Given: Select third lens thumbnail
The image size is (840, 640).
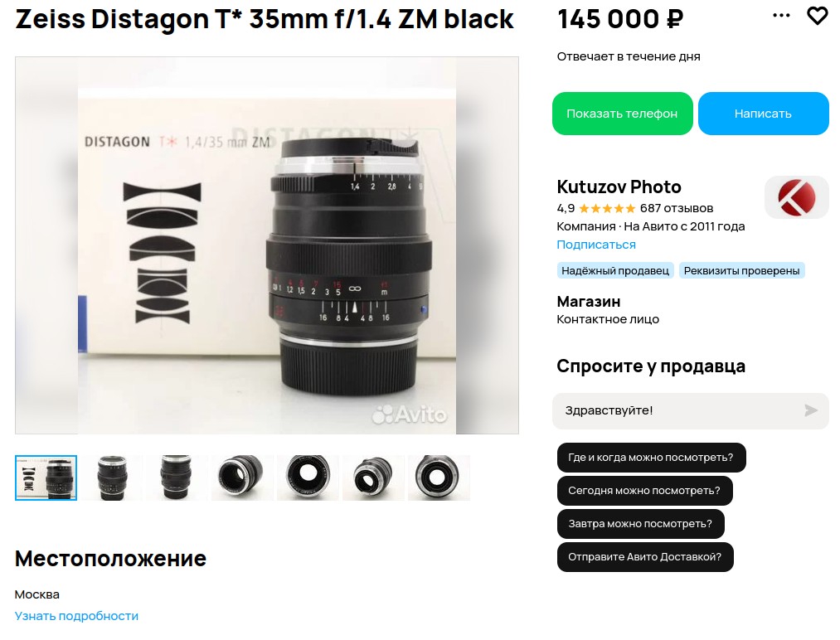Looking at the screenshot, I should pyautogui.click(x=177, y=478).
